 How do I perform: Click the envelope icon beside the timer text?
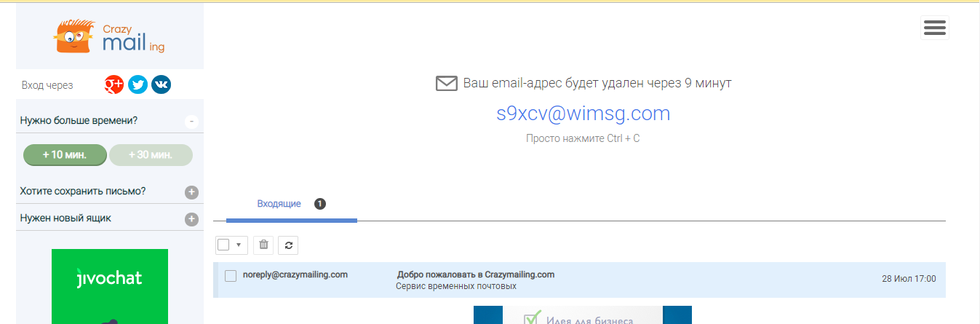point(446,83)
